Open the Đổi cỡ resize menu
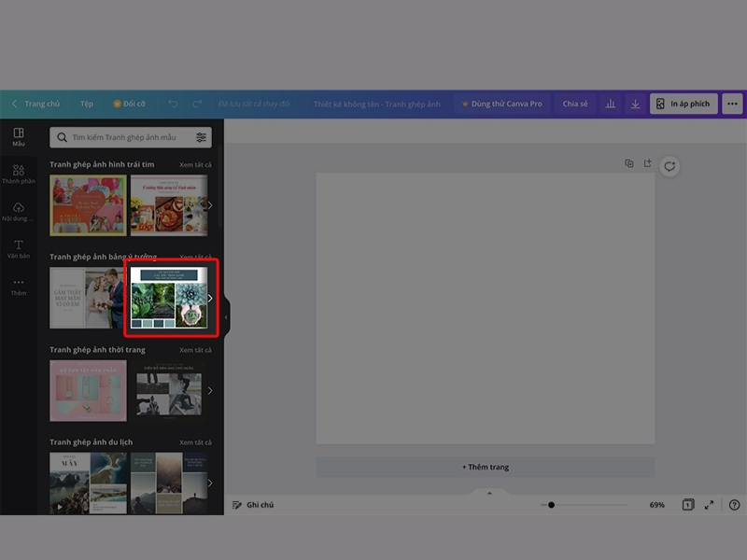747x560 pixels. 129,104
